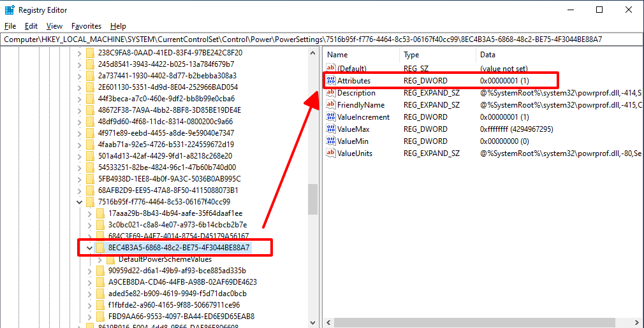Click folder icon of 4faab71a-92e5-4726 key
Screen dimensions: 644x328
pos(90,145)
